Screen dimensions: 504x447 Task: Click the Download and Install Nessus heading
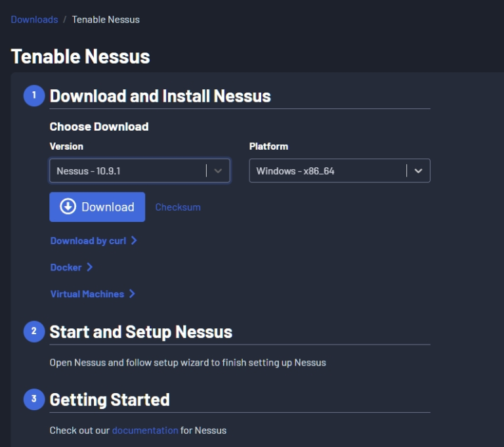tap(160, 96)
